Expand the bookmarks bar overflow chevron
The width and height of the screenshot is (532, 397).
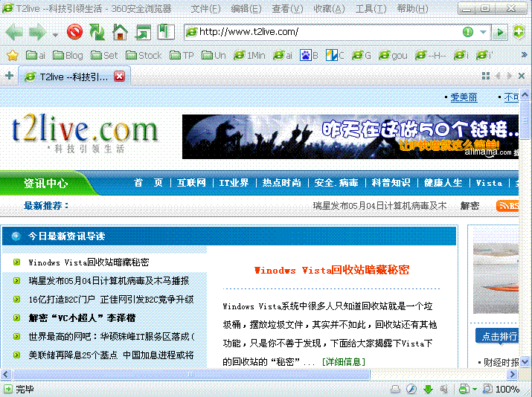(x=524, y=54)
